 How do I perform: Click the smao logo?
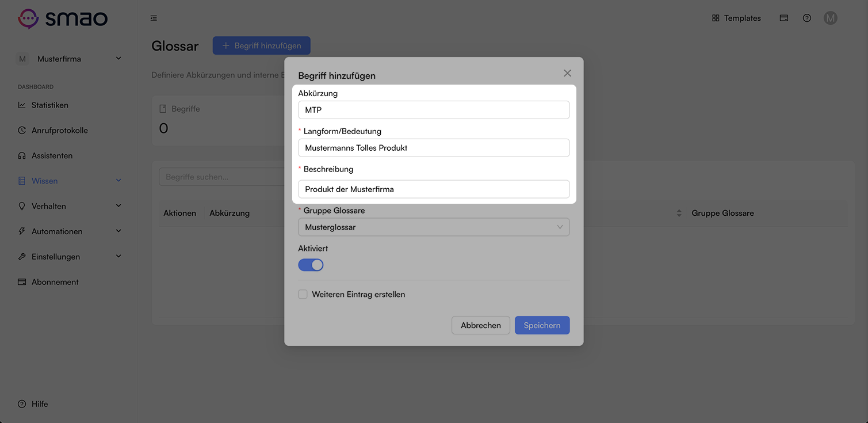click(63, 18)
